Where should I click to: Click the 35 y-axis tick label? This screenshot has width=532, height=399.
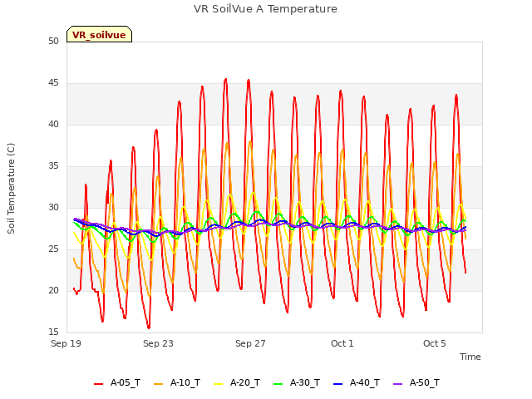click(53, 166)
